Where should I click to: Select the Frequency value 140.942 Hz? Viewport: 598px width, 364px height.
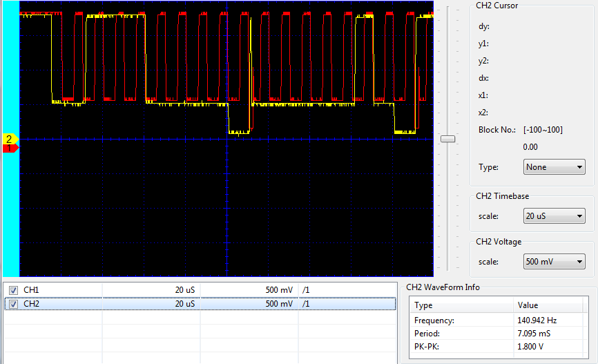tap(537, 320)
